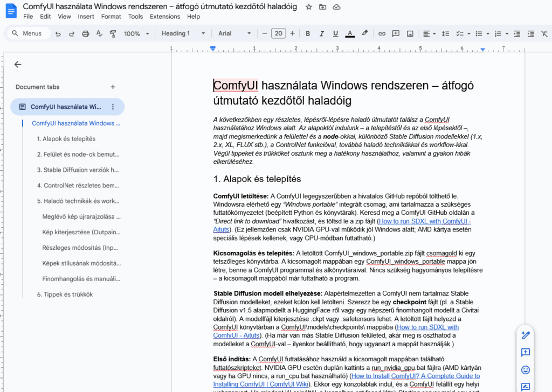
Task: Open text color picker
Action: pos(349,34)
